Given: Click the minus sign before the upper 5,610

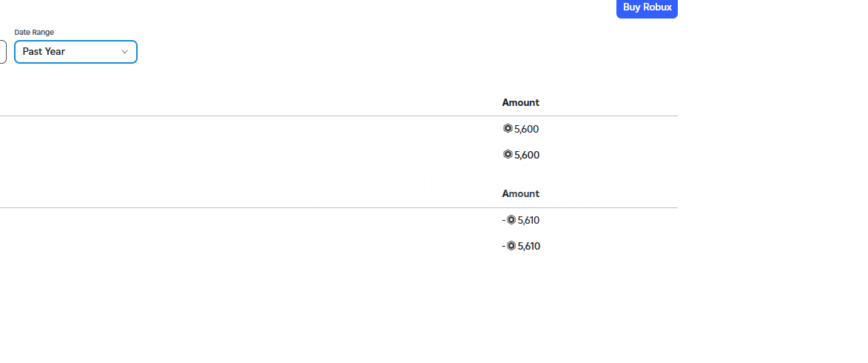Looking at the screenshot, I should click(504, 220).
